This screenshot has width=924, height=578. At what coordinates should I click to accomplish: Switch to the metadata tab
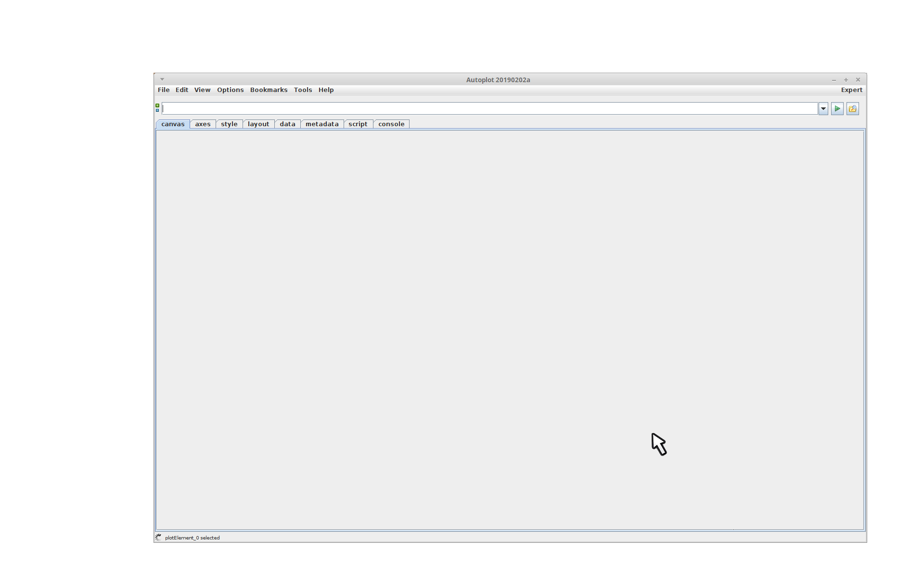[322, 124]
